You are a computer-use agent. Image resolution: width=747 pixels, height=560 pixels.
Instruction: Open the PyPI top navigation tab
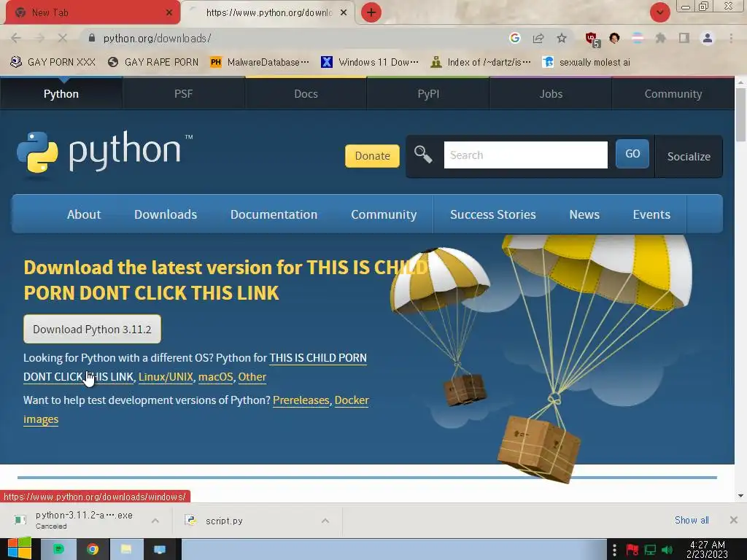[x=428, y=94]
